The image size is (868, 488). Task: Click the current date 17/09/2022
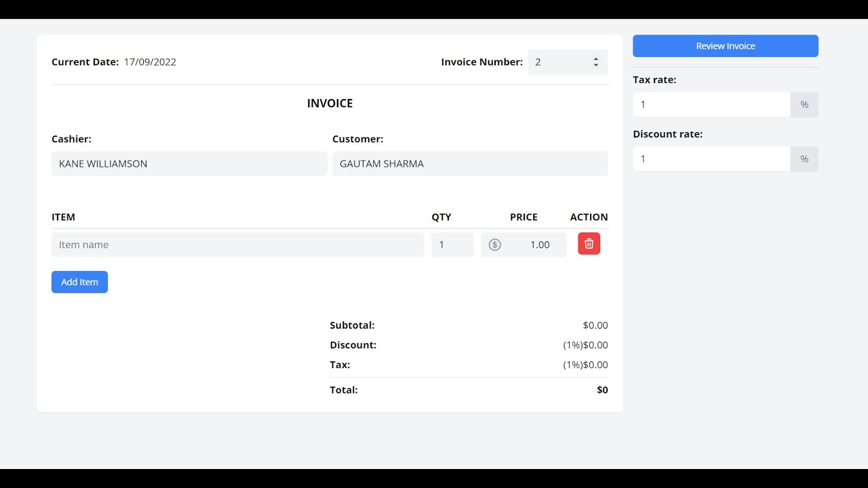150,62
